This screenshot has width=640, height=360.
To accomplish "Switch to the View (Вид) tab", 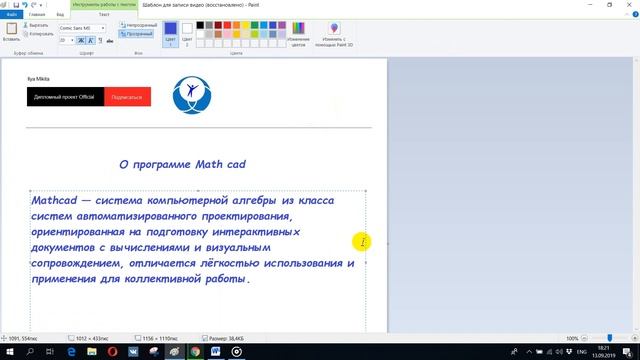I will (60, 15).
